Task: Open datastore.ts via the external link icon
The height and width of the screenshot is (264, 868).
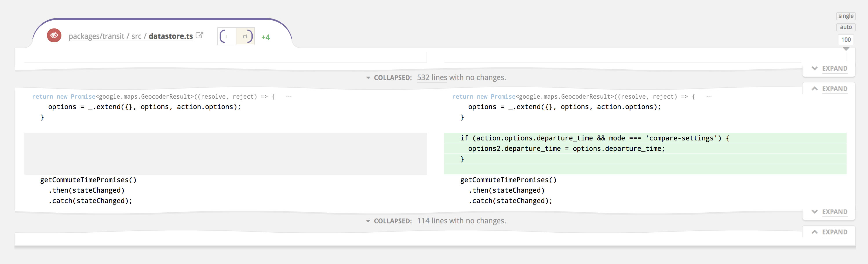Action: tap(200, 35)
